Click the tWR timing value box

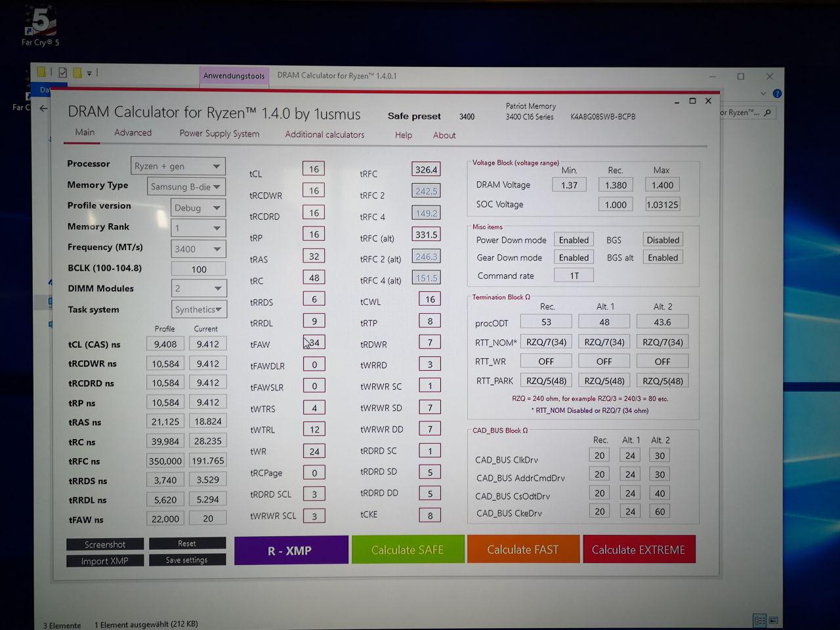pos(314,451)
